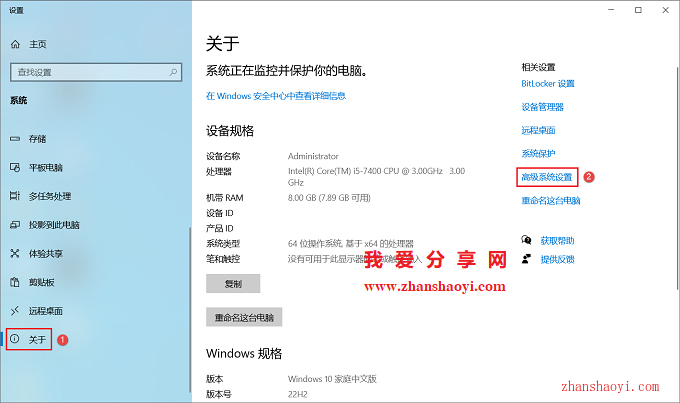Click the right-edge vertical scrollbar
This screenshot has height=403, width=680.
[x=677, y=178]
